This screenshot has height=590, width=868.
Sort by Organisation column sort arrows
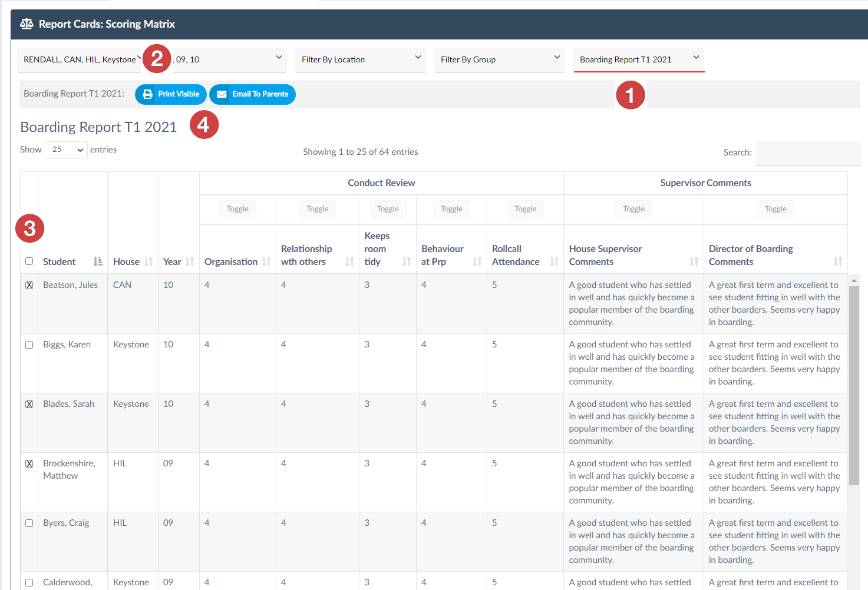coord(266,261)
